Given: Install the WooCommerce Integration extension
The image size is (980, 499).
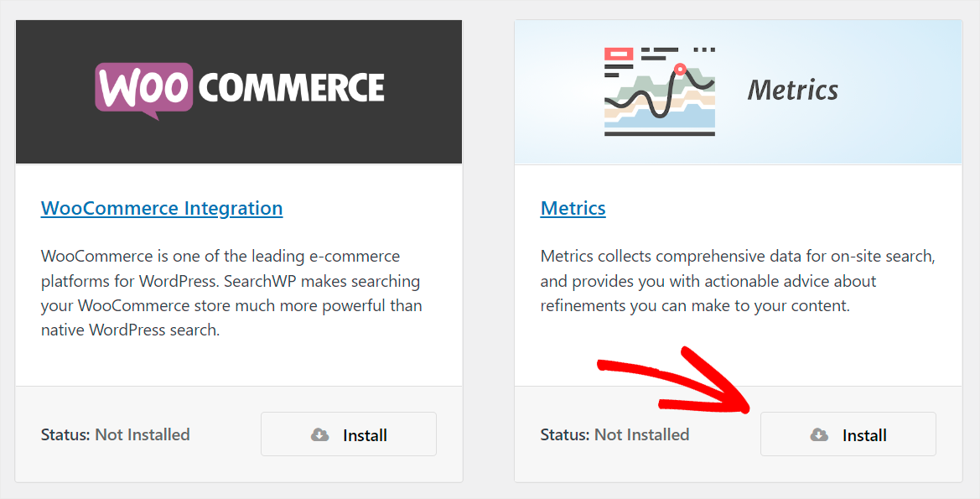Looking at the screenshot, I should pos(348,434).
